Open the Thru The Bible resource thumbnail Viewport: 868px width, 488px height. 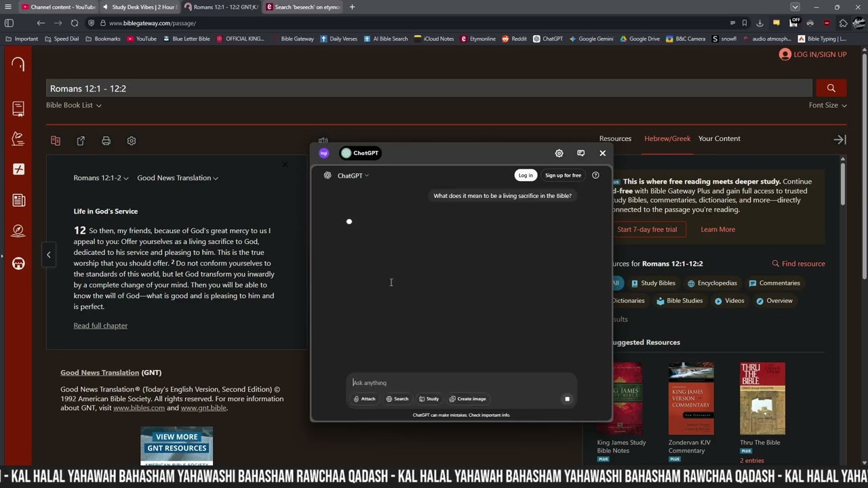(x=762, y=399)
